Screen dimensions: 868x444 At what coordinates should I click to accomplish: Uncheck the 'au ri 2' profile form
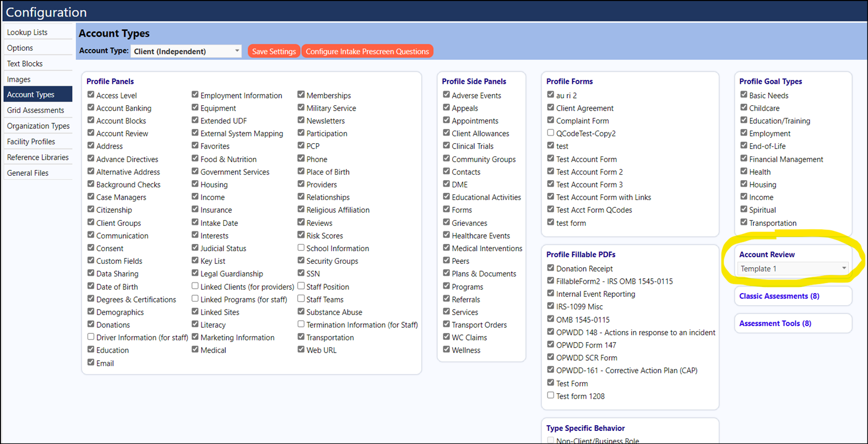[551, 95]
